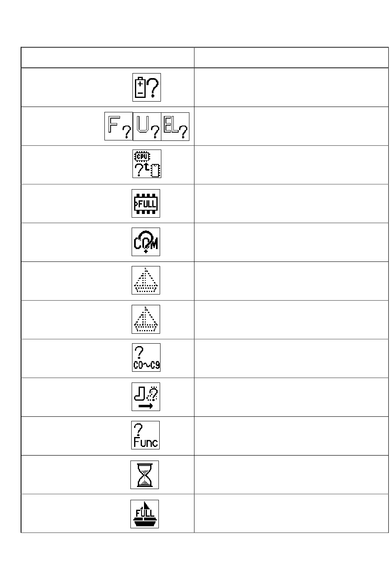This screenshot has height=582, width=392.
Task: Select the EL? error icon
Action: tap(175, 126)
